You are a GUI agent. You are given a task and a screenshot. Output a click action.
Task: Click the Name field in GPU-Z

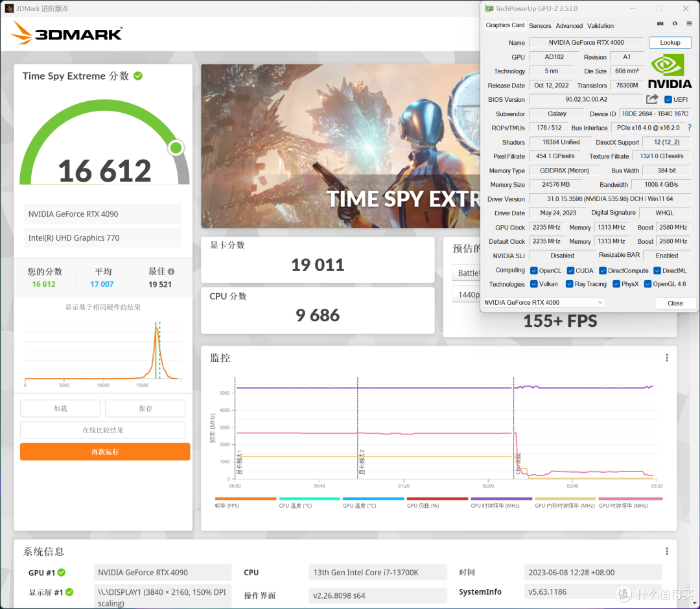click(x=586, y=42)
